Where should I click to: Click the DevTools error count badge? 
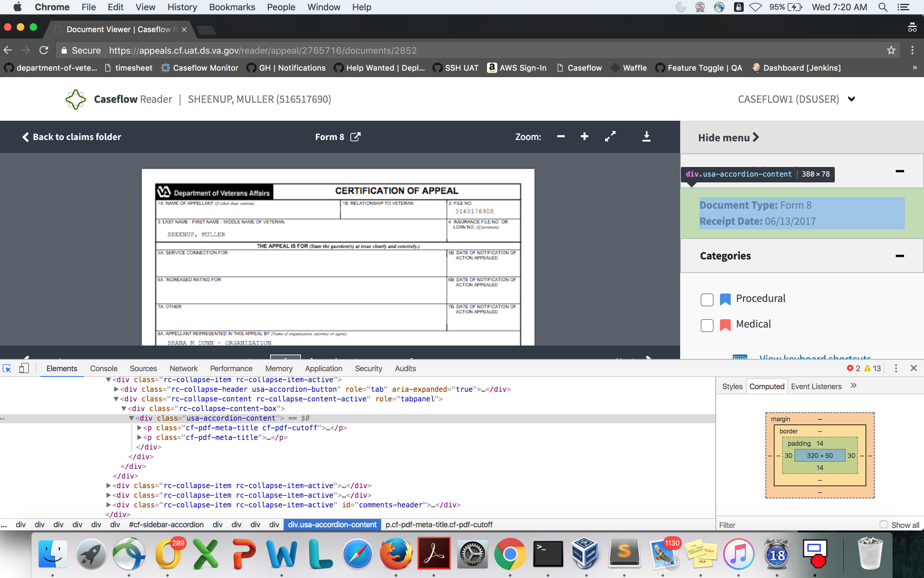click(853, 368)
